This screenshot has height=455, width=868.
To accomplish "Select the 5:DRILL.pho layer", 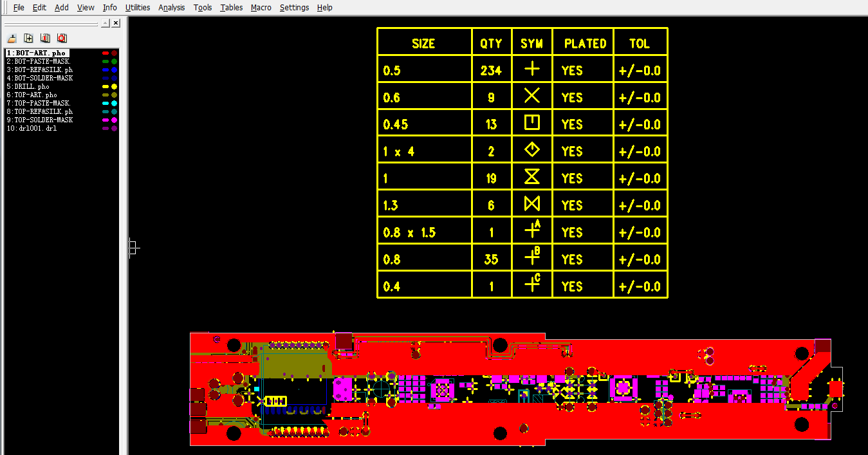I will [28, 86].
